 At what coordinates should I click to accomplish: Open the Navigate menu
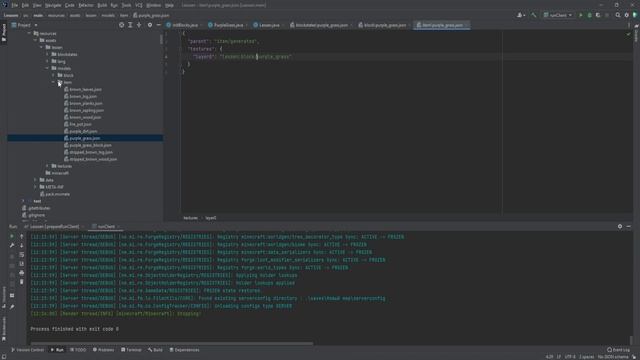coord(53,5)
